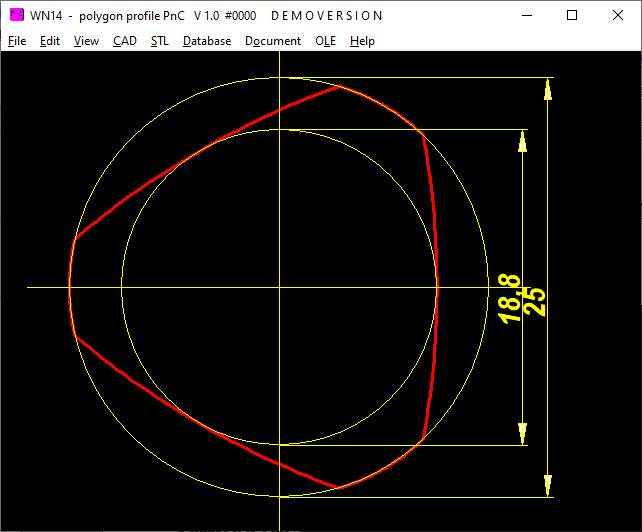Viewport: 642px width, 532px height.
Task: Click the top arrowhead of the 25 dimension
Action: click(x=547, y=89)
